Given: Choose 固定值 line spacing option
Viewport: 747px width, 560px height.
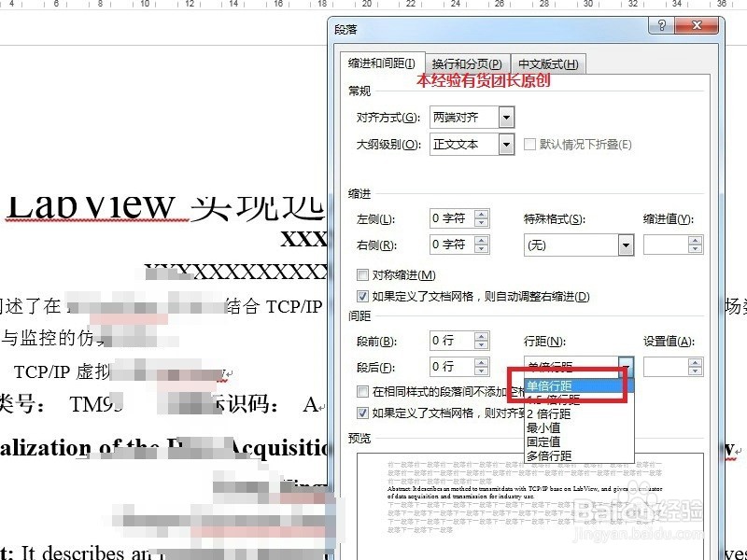Looking at the screenshot, I should (x=579, y=441).
